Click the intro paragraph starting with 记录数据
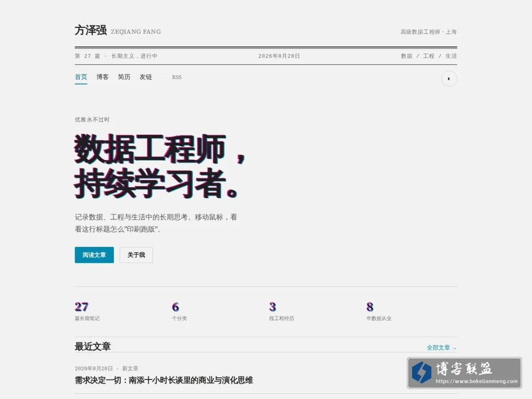This screenshot has width=532, height=399. tap(156, 223)
